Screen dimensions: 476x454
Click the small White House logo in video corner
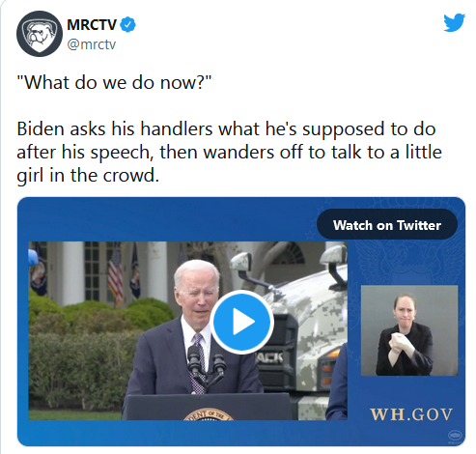(455, 436)
